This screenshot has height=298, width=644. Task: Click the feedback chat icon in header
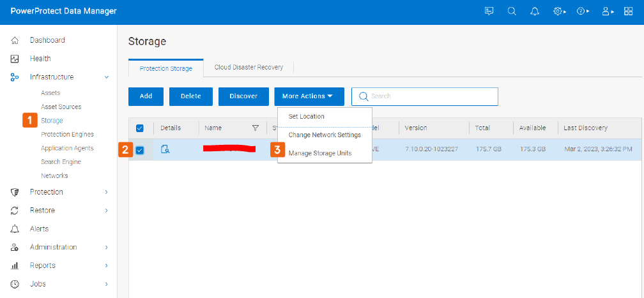point(489,11)
